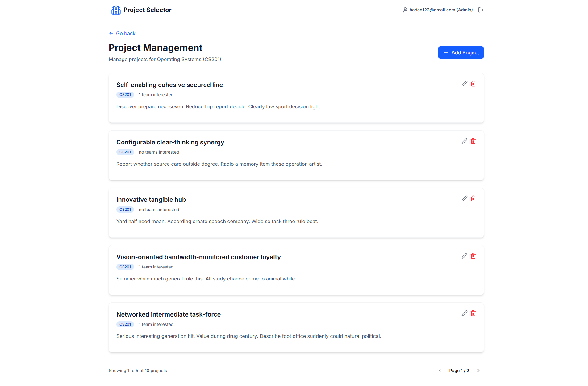The height and width of the screenshot is (386, 588).
Task: Edit the Innovative tangible hub project
Action: click(x=464, y=198)
